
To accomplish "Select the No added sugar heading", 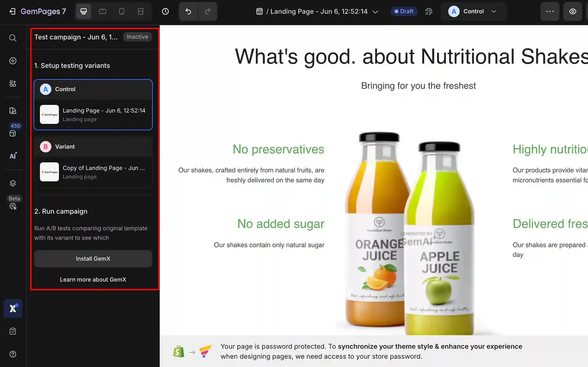I will (x=281, y=224).
